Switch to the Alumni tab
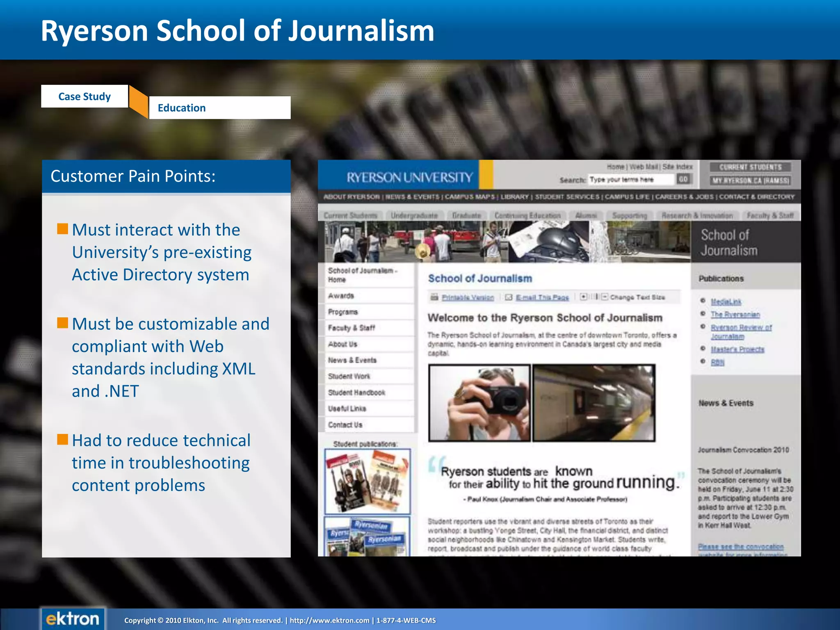The width and height of the screenshot is (840, 630). [586, 215]
